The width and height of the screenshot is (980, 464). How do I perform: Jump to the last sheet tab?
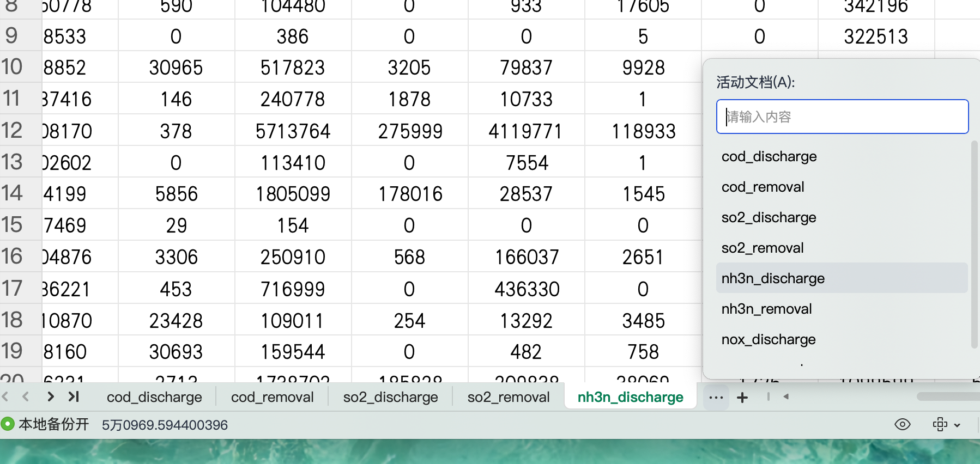pos(74,397)
